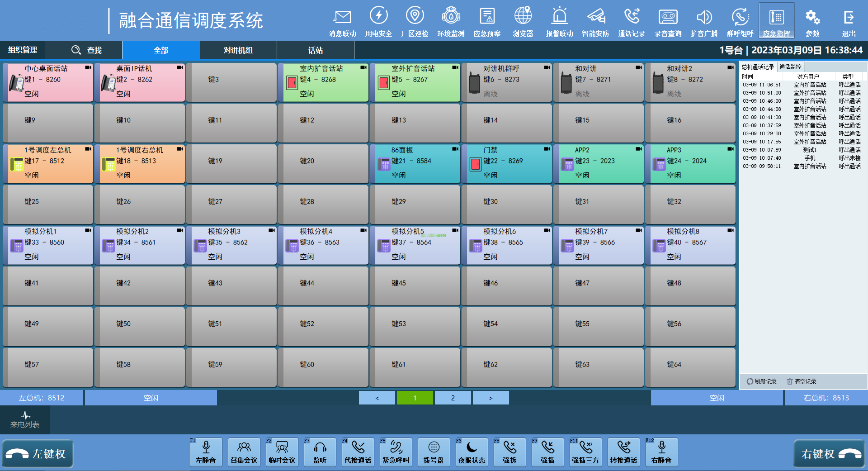Select the green 室内扩音话站 key 8268

tap(323, 82)
